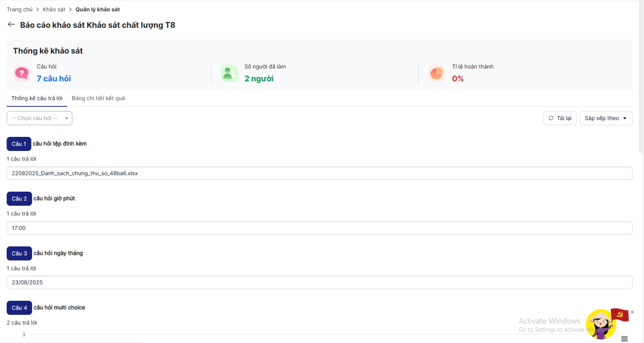
Task: Click the Câu 1 badge
Action: point(19,144)
